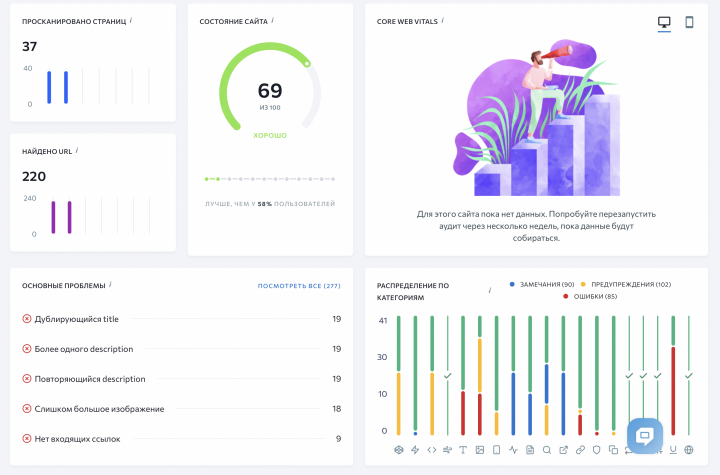This screenshot has width=720, height=475.
Task: Open the 'Дублирующийся title' issue
Action: [x=181, y=319]
